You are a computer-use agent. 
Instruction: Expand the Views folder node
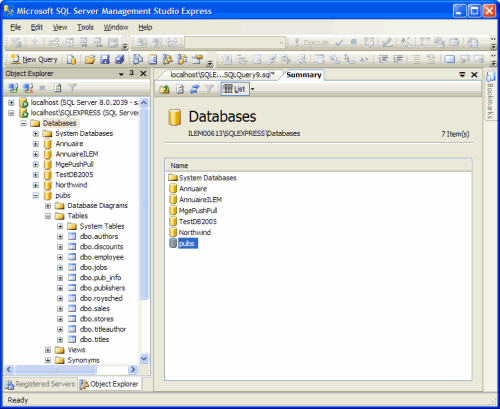click(48, 350)
